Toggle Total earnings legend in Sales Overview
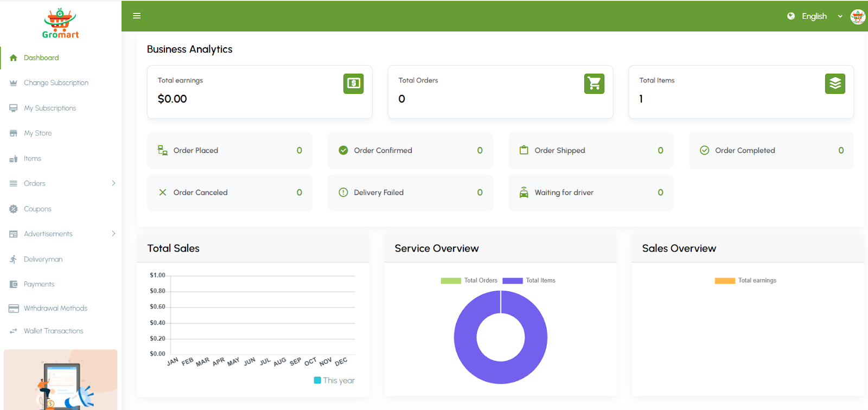This screenshot has height=410, width=868. point(745,280)
